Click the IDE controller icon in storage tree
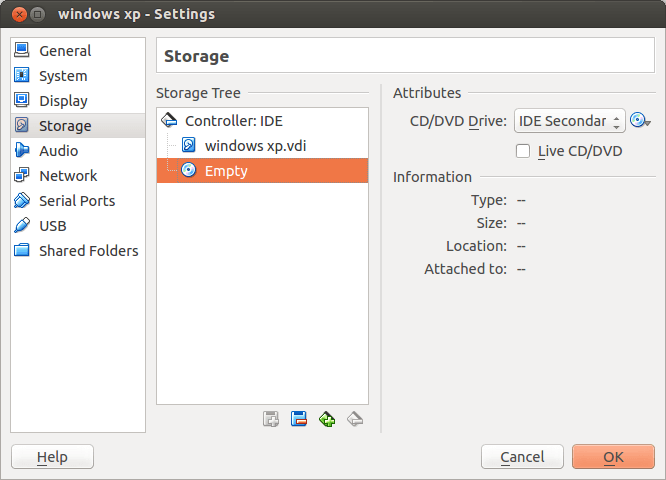 (169, 121)
